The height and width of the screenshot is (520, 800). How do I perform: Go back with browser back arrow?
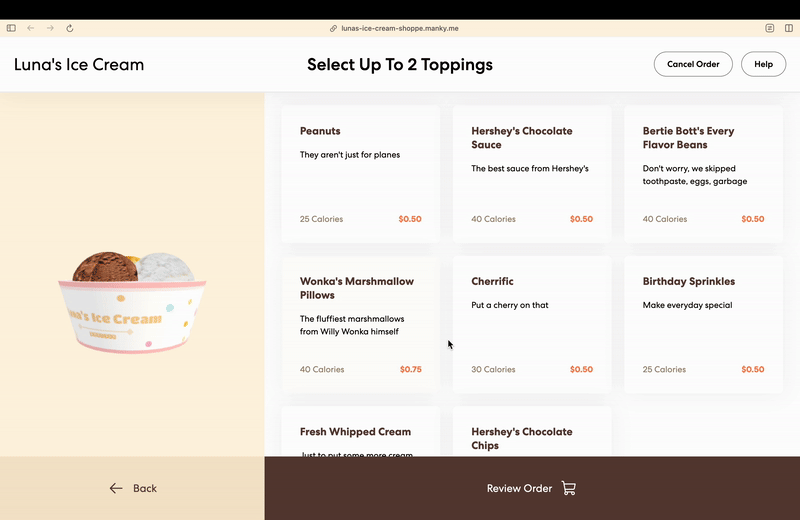click(x=31, y=28)
